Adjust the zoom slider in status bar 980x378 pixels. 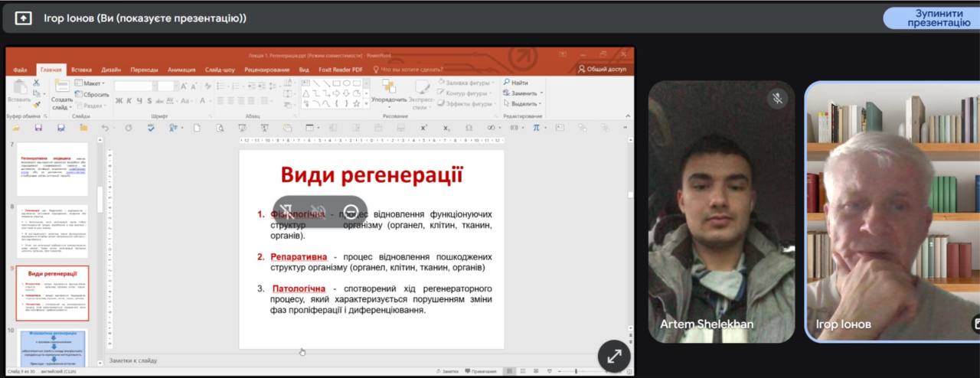[575, 371]
